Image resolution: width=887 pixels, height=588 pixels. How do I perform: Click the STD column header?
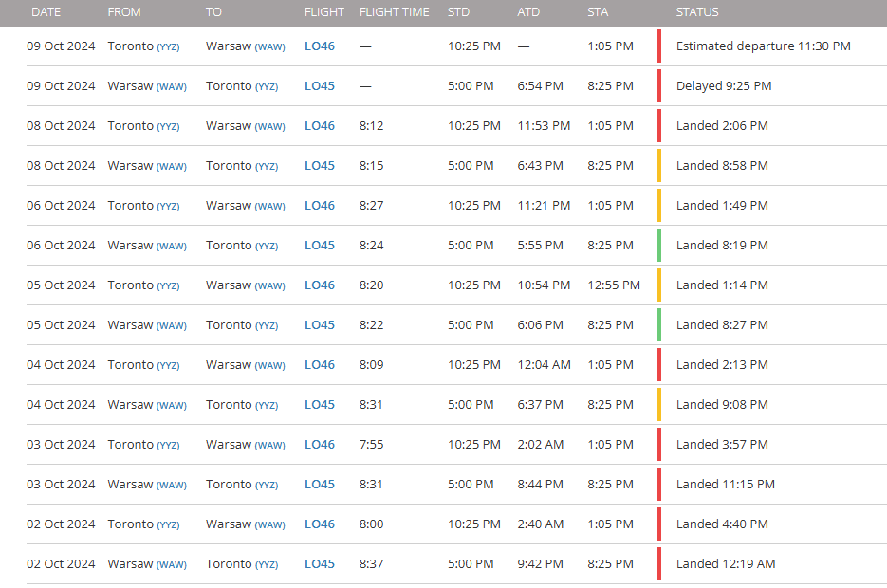(459, 12)
